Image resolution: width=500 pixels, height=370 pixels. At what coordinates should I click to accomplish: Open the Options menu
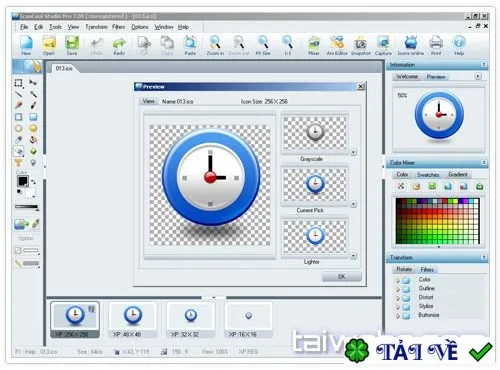pyautogui.click(x=140, y=27)
